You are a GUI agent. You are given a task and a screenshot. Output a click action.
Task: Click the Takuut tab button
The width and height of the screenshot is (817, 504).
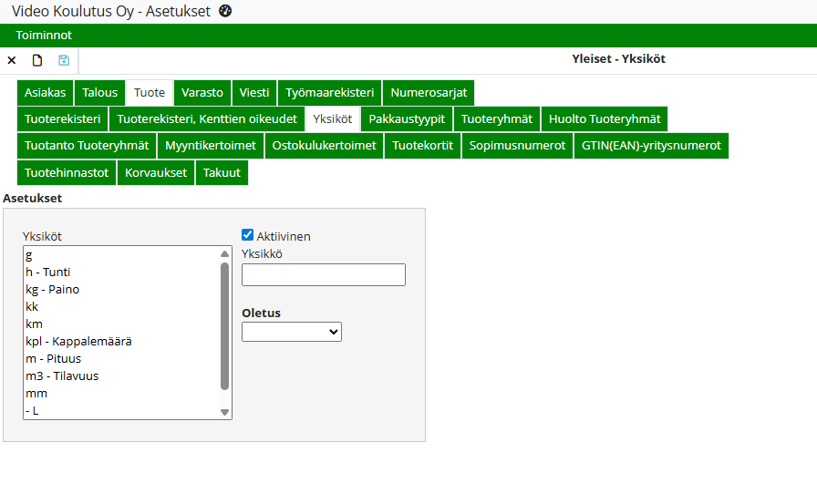coord(222,172)
